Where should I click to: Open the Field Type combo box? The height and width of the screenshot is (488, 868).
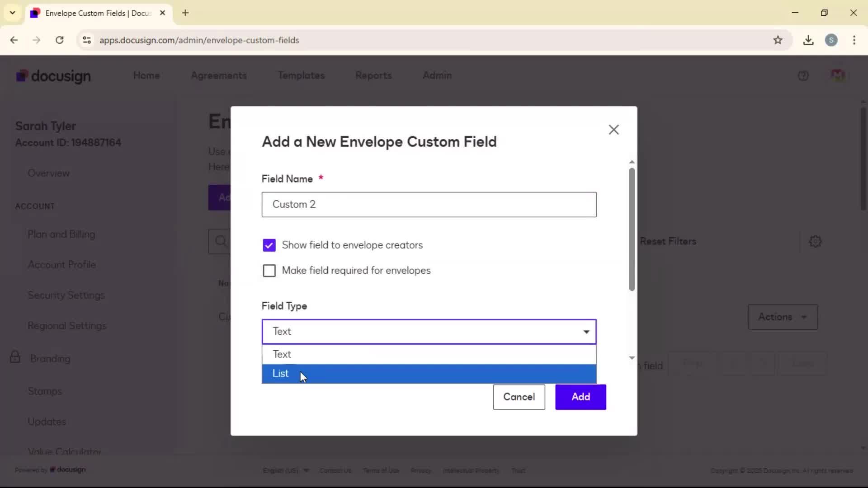pos(429,332)
